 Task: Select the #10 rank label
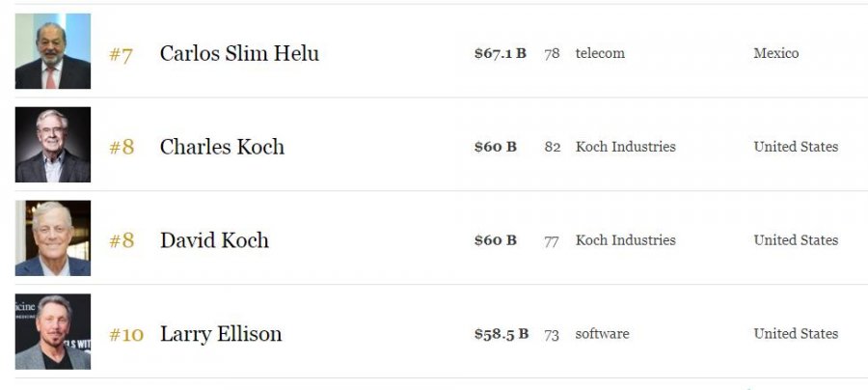[126, 335]
